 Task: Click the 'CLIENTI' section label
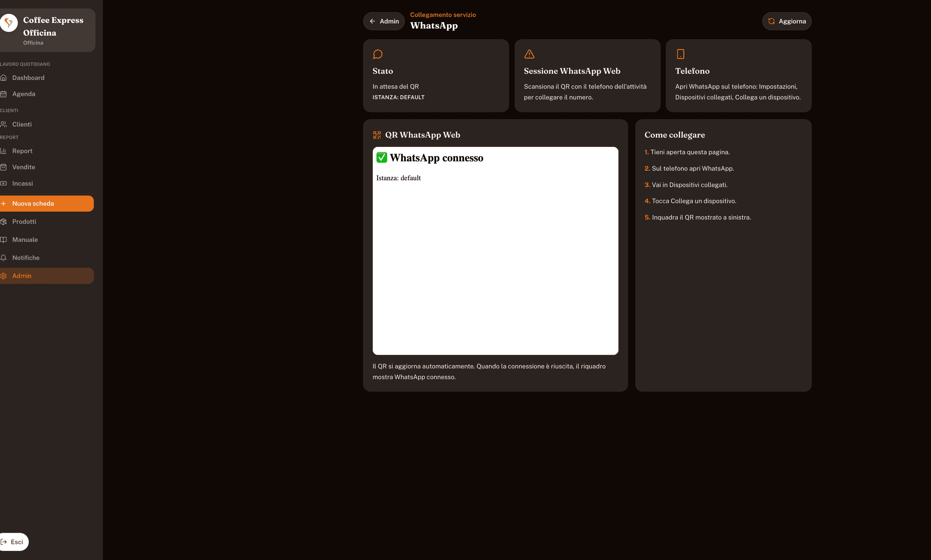[9, 110]
